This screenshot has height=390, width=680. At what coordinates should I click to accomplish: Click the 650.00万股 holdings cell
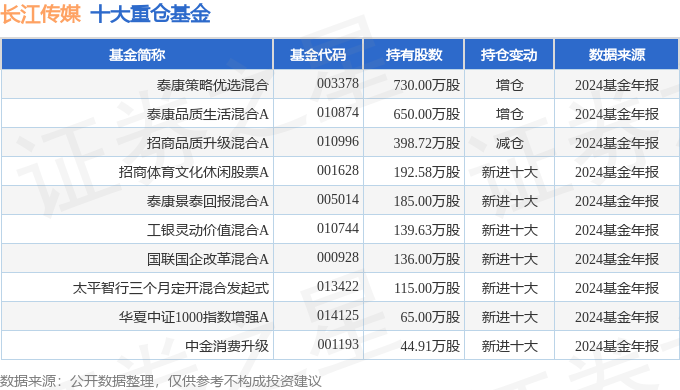tap(427, 114)
